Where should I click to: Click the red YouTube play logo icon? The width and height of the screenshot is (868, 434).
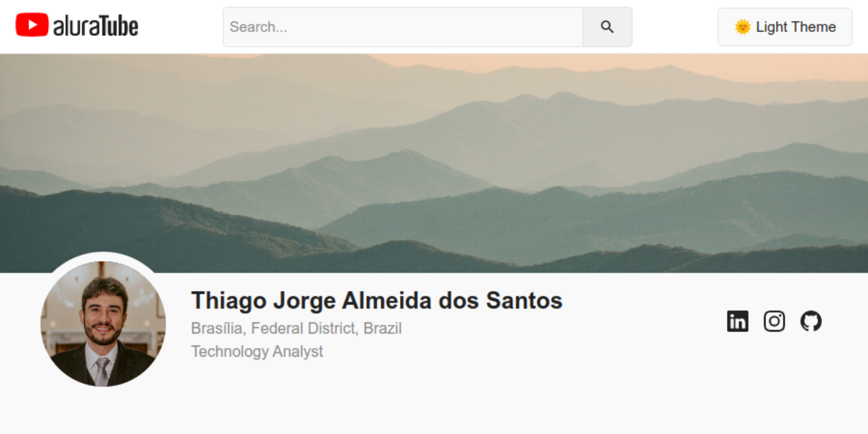(32, 25)
